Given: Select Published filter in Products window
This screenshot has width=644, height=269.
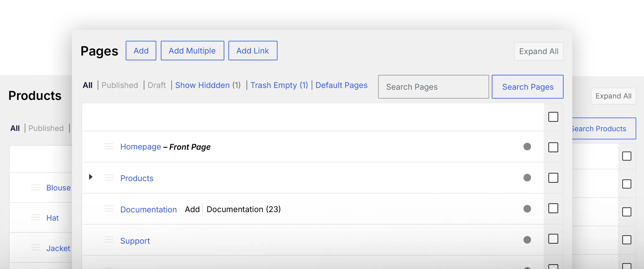Looking at the screenshot, I should coord(46,128).
